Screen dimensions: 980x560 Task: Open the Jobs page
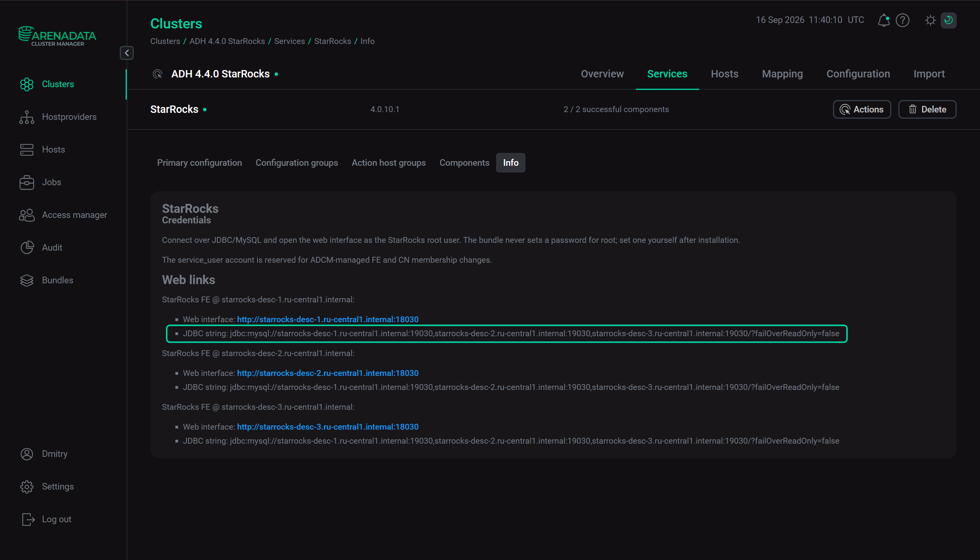tap(51, 182)
